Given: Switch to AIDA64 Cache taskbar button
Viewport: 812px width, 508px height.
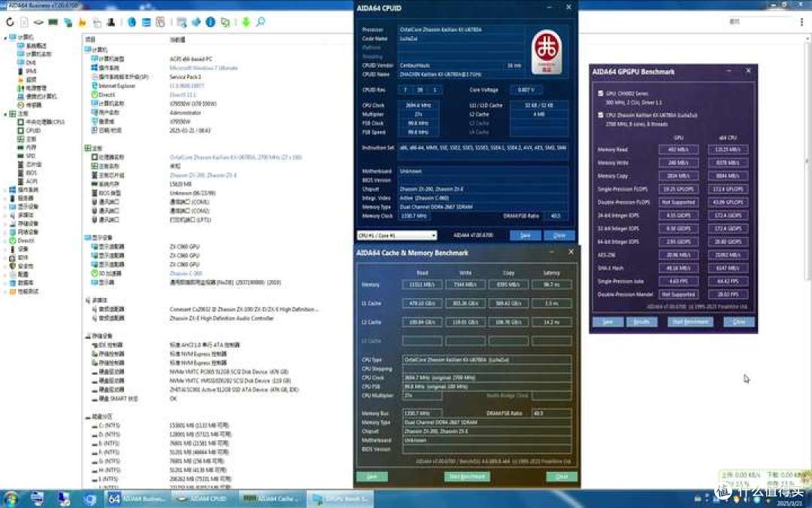Looking at the screenshot, I should tap(271, 499).
